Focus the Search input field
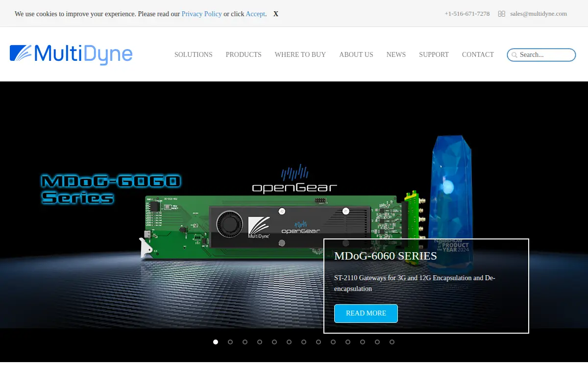The image size is (588, 368). coord(541,55)
